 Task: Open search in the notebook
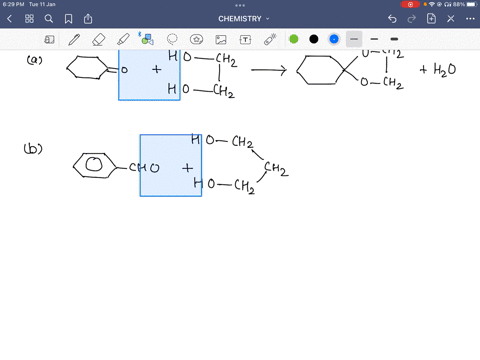tap(49, 19)
